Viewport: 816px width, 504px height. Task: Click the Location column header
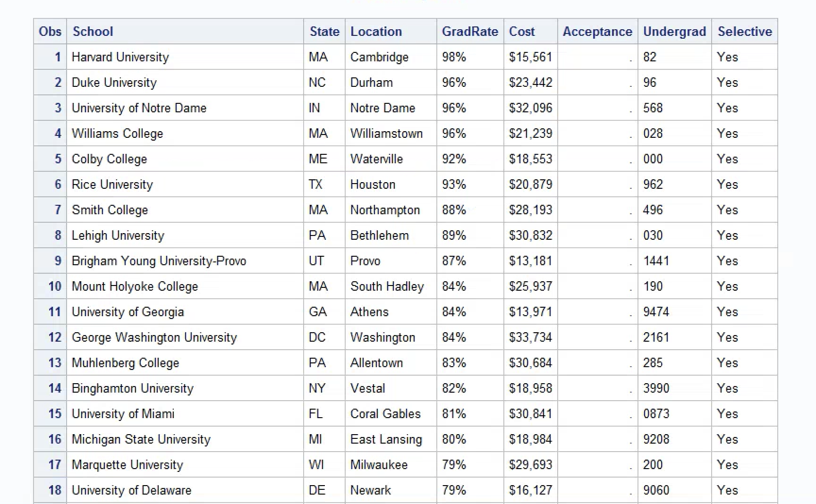click(x=376, y=32)
